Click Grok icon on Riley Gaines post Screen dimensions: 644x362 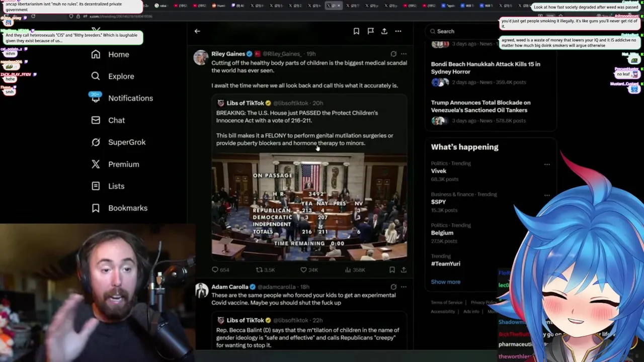pos(393,54)
